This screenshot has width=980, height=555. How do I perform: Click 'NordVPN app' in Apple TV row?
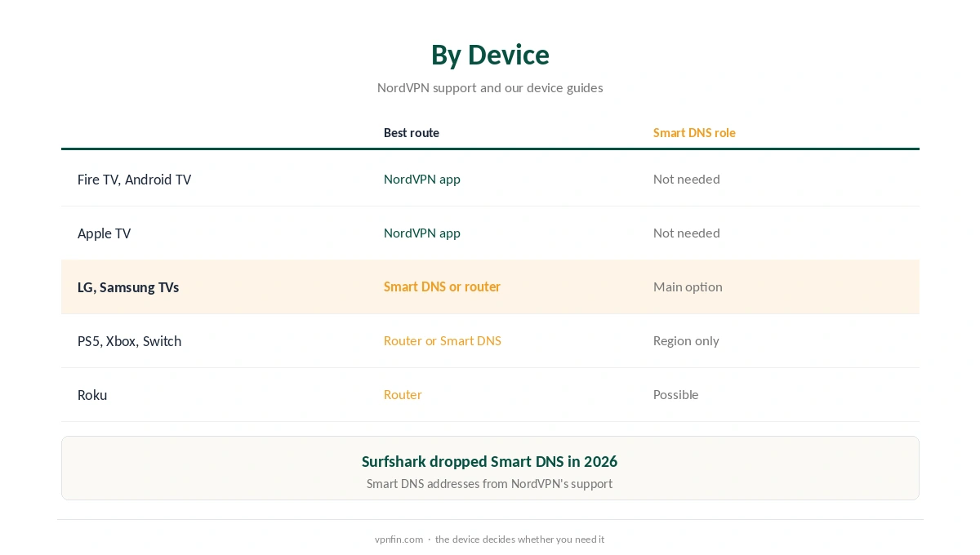422,233
